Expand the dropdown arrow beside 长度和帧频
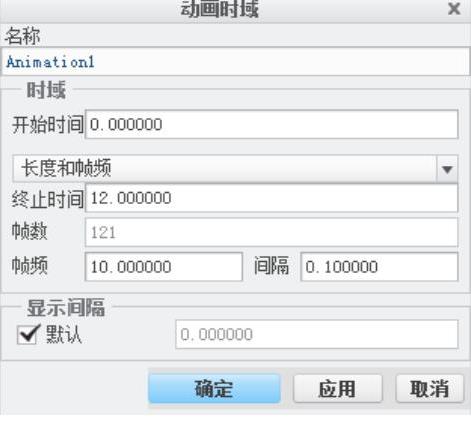 pos(447,169)
